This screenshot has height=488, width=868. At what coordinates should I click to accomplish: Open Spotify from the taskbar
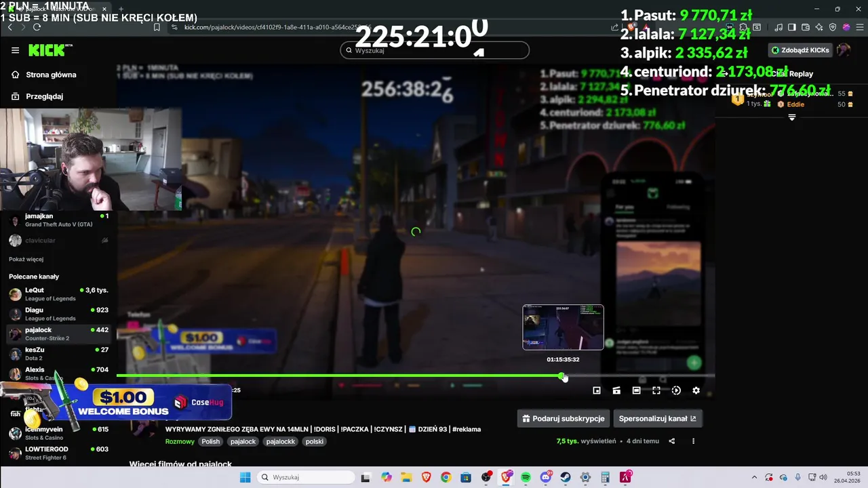pyautogui.click(x=526, y=477)
